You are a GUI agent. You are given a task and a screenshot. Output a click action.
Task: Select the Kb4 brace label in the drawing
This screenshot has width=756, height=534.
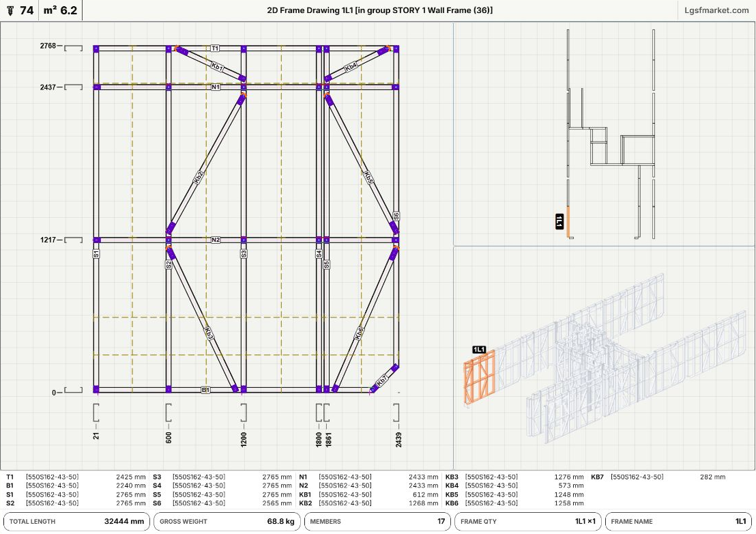click(x=351, y=66)
